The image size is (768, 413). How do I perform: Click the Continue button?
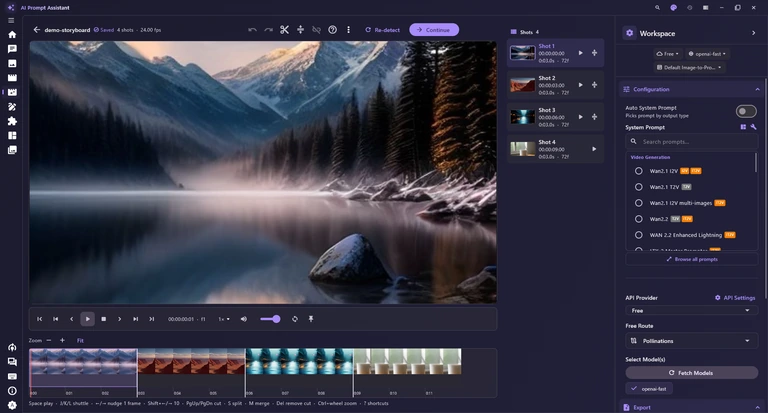click(434, 30)
